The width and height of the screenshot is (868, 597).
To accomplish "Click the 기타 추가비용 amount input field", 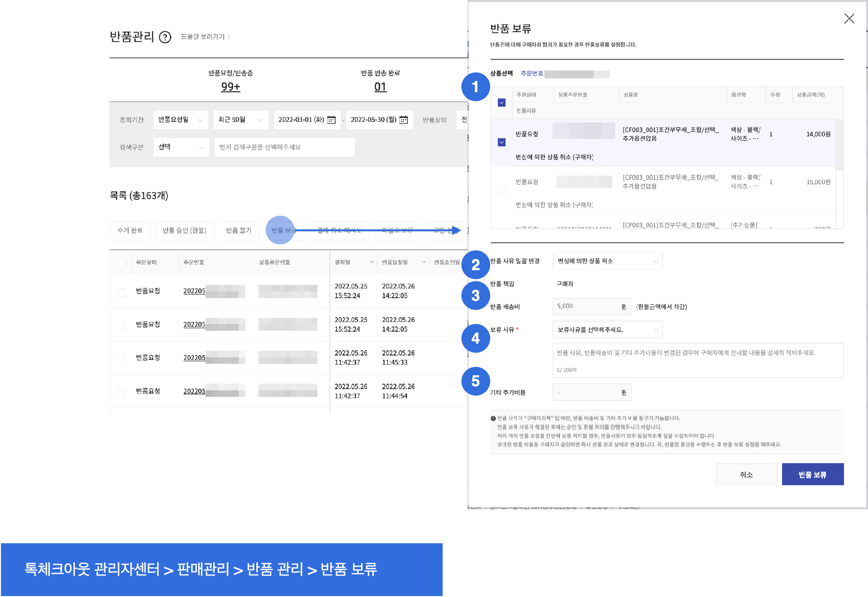I will (587, 393).
